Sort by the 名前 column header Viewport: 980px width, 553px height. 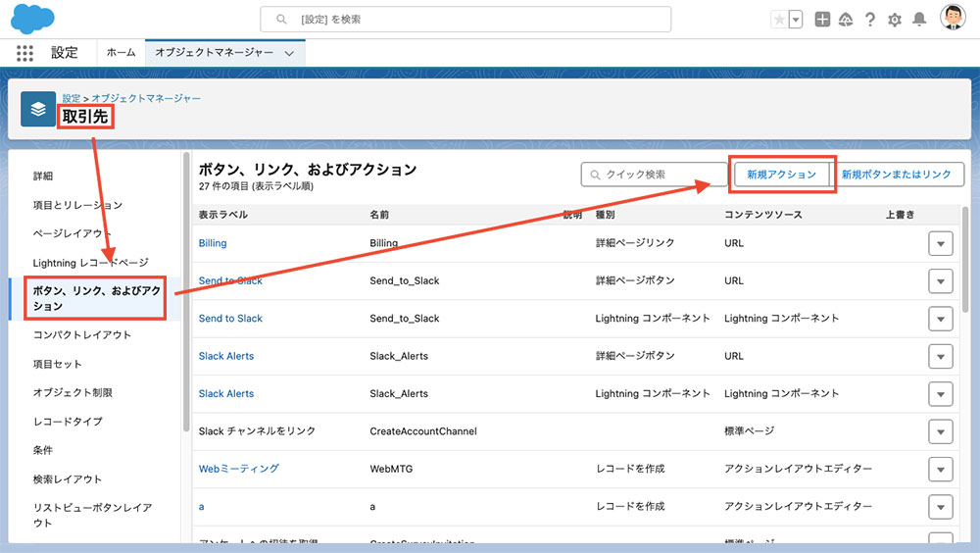click(379, 215)
